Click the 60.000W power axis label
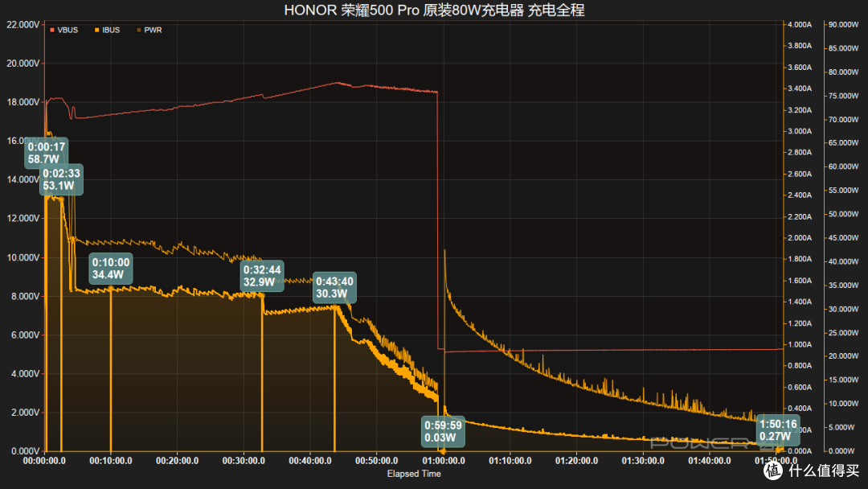Image resolution: width=868 pixels, height=489 pixels. [844, 166]
